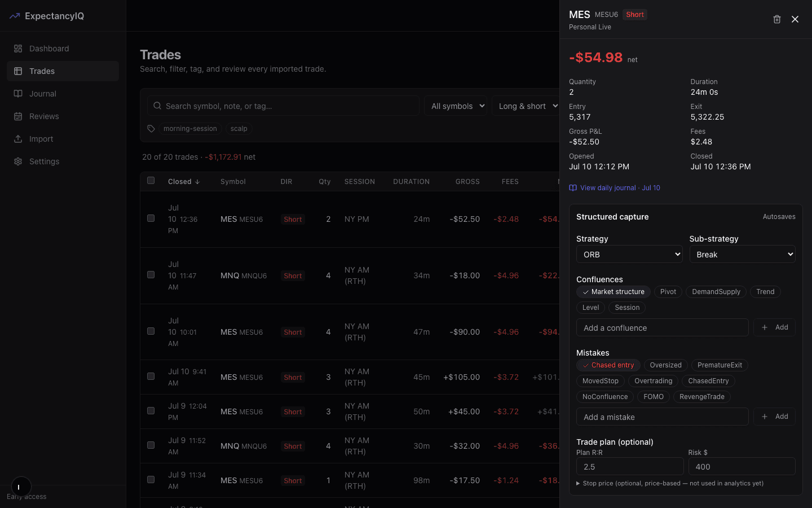Open the All symbols dropdown

(456, 106)
